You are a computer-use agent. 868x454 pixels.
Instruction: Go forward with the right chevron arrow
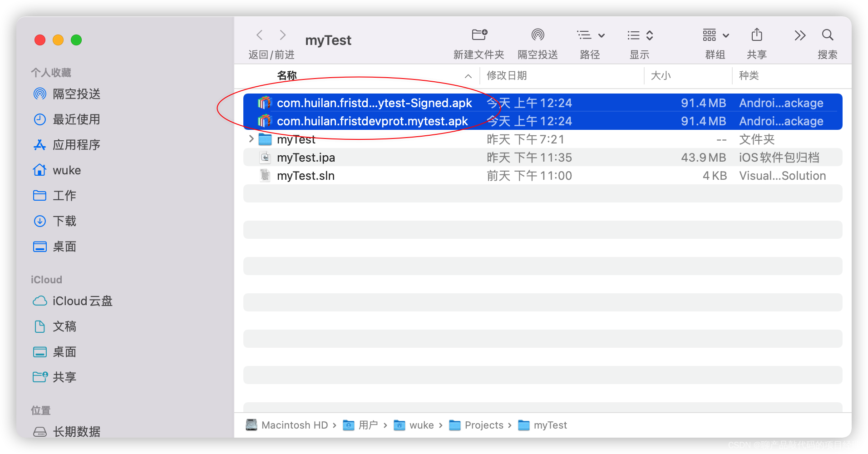tap(282, 35)
